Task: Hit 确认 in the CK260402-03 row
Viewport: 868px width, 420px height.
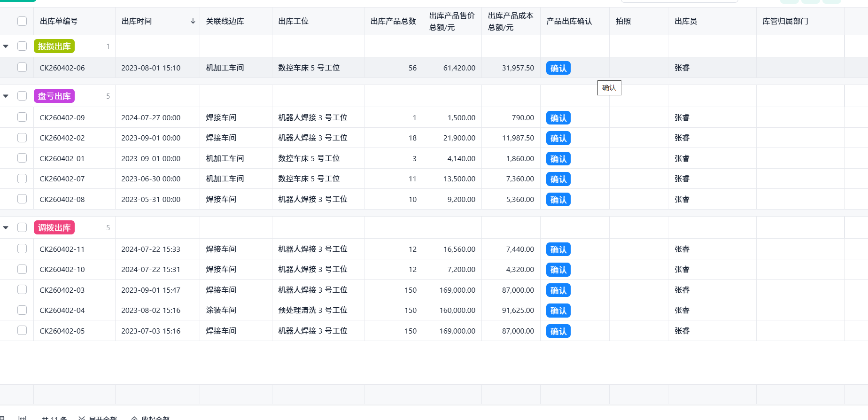Action: (x=558, y=290)
